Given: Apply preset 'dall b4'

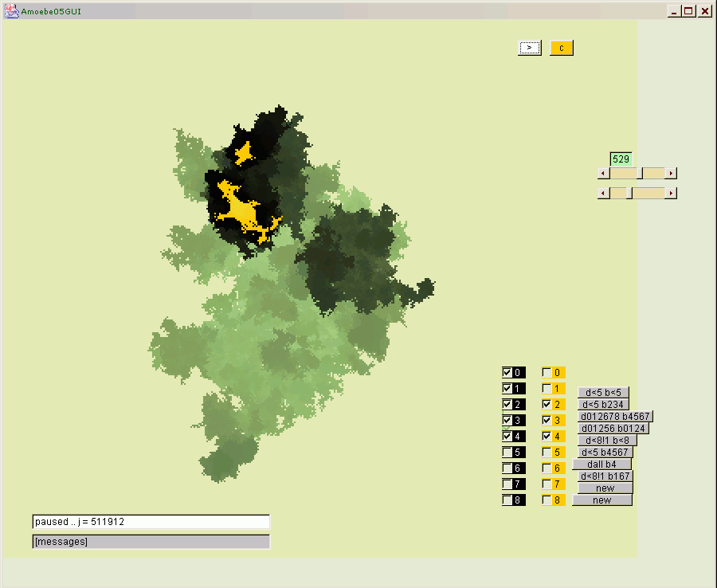Looking at the screenshot, I should (601, 464).
